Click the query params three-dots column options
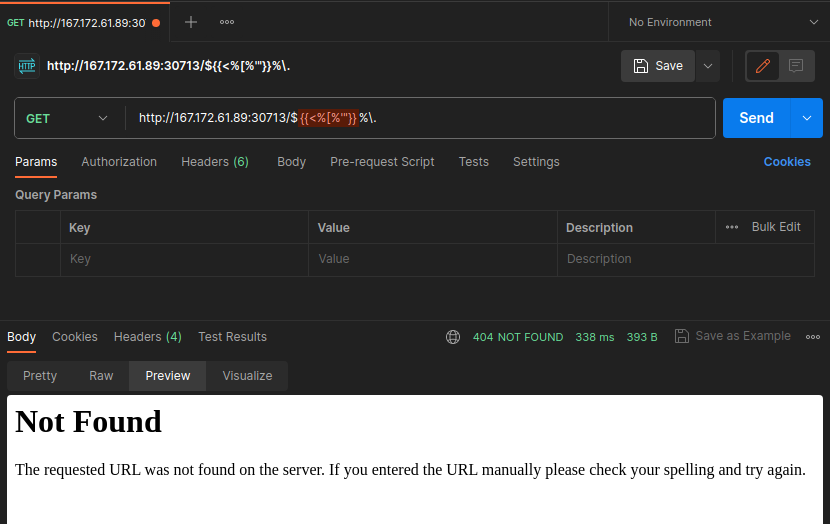The width and height of the screenshot is (830, 524). click(x=732, y=227)
